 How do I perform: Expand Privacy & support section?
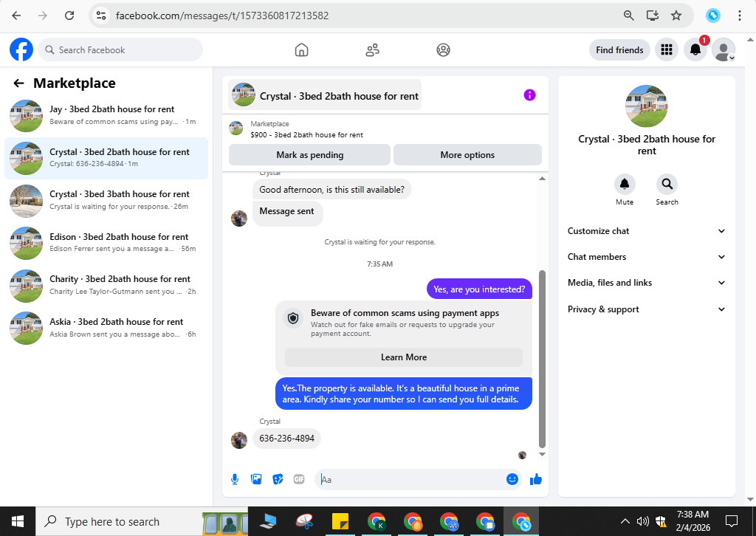(647, 309)
